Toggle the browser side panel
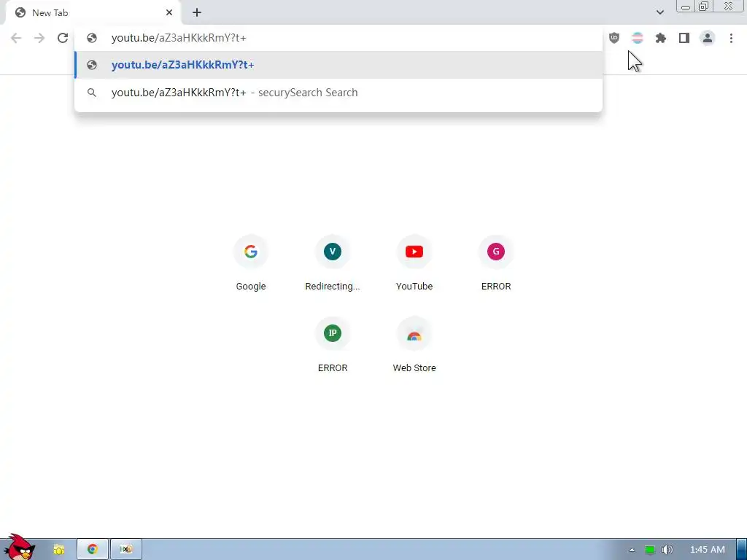Viewport: 747px width, 560px height. coord(684,38)
